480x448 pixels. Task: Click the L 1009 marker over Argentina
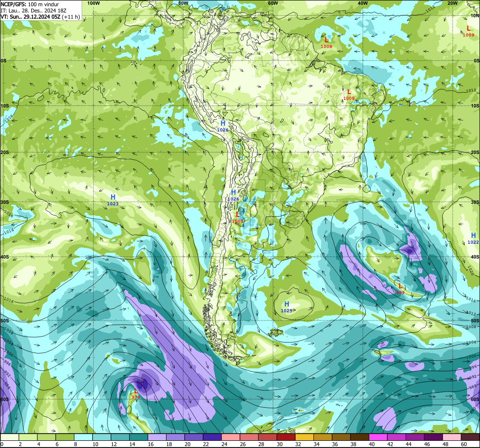click(238, 217)
